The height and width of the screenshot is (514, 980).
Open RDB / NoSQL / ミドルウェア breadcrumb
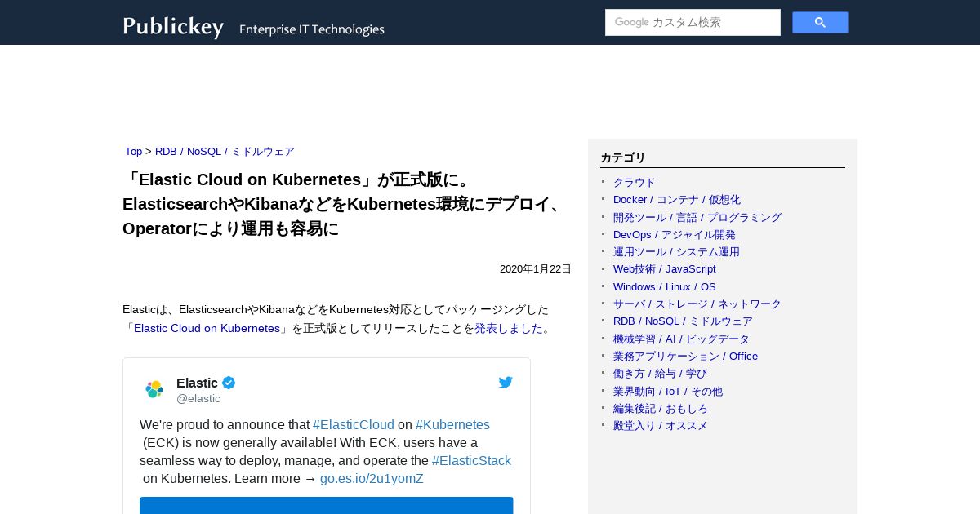point(225,152)
